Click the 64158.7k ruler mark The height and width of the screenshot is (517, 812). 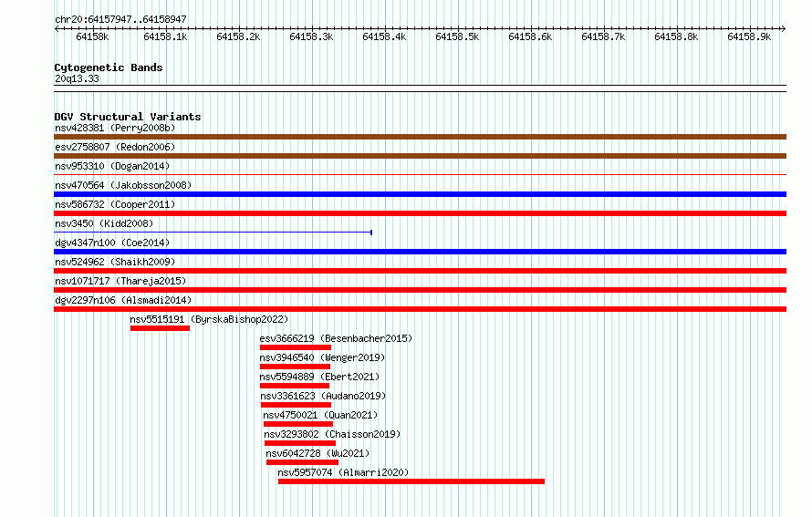[603, 36]
